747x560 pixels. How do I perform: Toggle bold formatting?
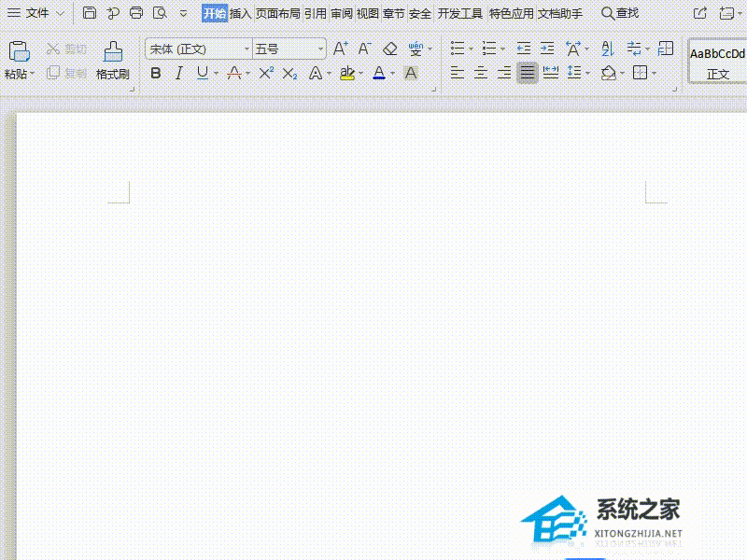(x=155, y=72)
